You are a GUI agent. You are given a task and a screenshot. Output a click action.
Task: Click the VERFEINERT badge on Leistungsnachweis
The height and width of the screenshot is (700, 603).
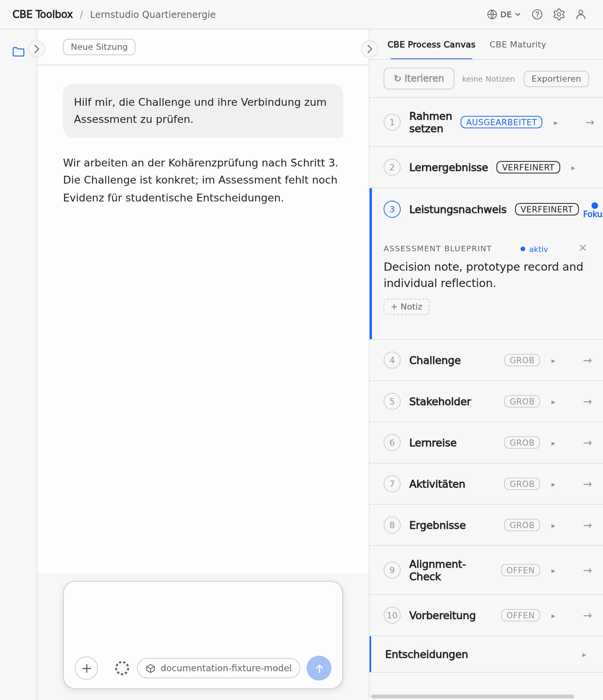pyautogui.click(x=547, y=210)
